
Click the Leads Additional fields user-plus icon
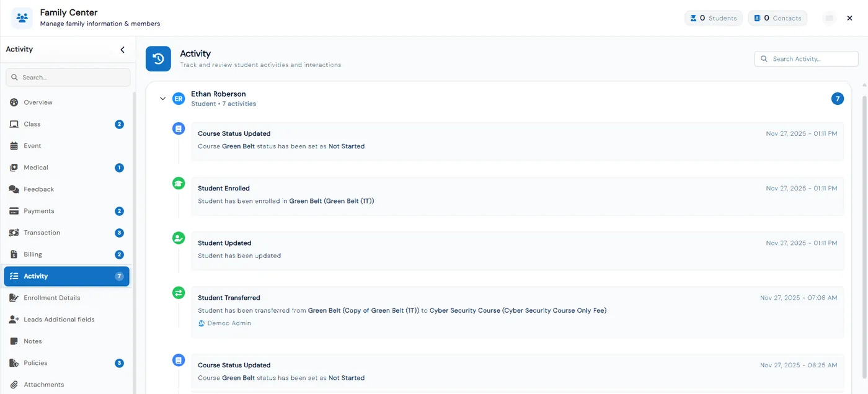pyautogui.click(x=14, y=320)
